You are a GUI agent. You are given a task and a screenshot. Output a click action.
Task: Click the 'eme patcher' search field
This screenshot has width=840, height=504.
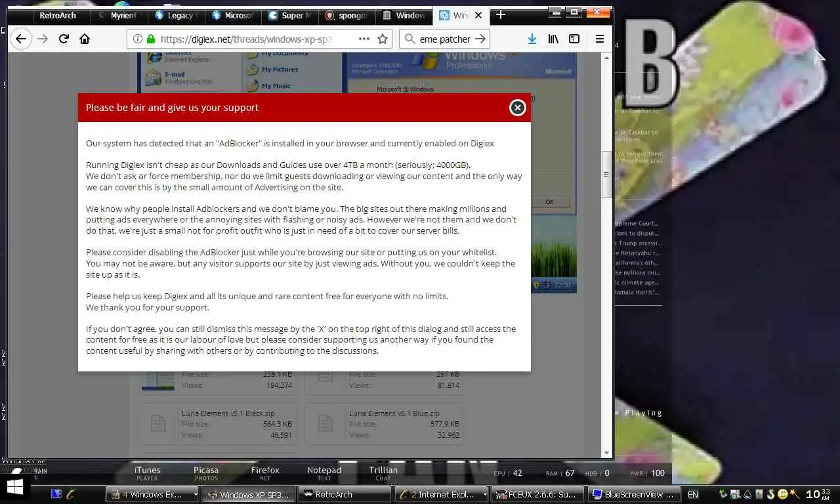[x=445, y=39]
